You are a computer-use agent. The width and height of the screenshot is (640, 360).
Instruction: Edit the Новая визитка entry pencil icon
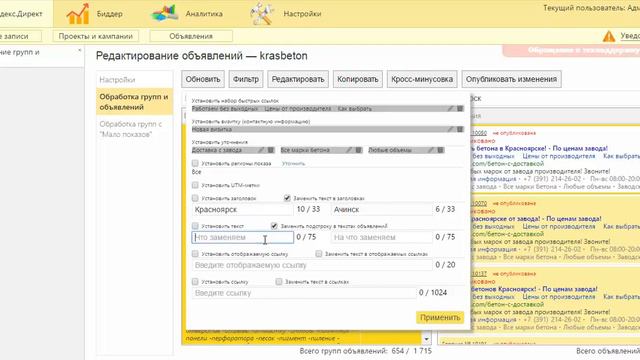point(450,129)
